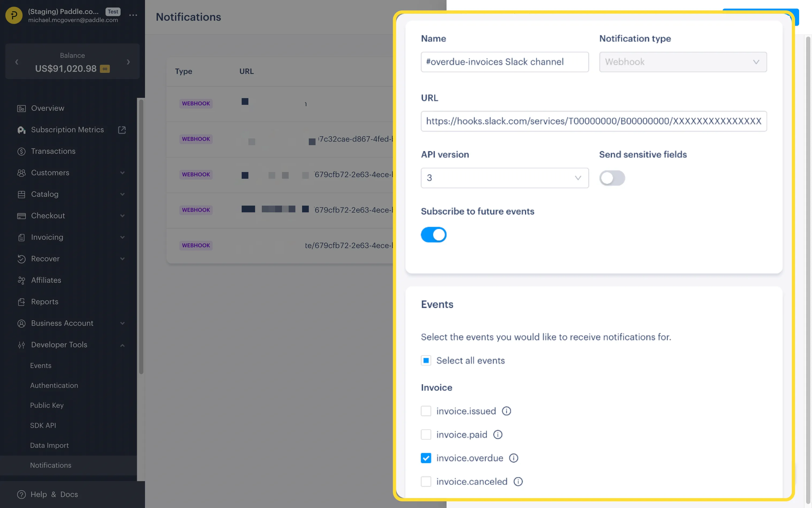
Task: Open Events under Developer Tools
Action: [x=41, y=366]
